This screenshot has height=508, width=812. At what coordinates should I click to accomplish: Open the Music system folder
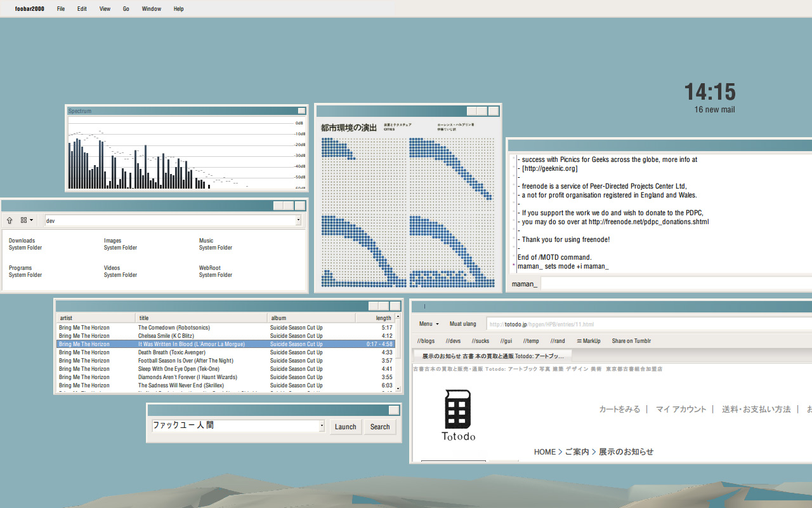coord(216,244)
